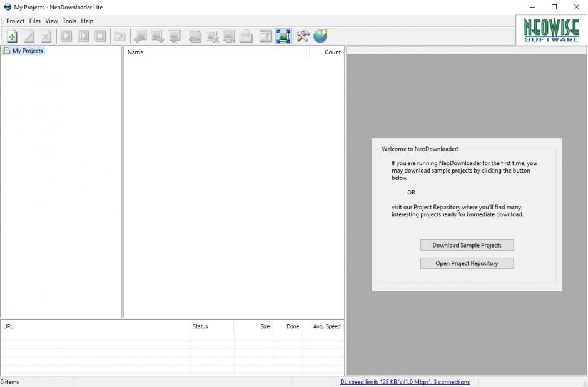The height and width of the screenshot is (387, 588).
Task: Click the Set as wallpaper image icon
Action: pos(195,36)
